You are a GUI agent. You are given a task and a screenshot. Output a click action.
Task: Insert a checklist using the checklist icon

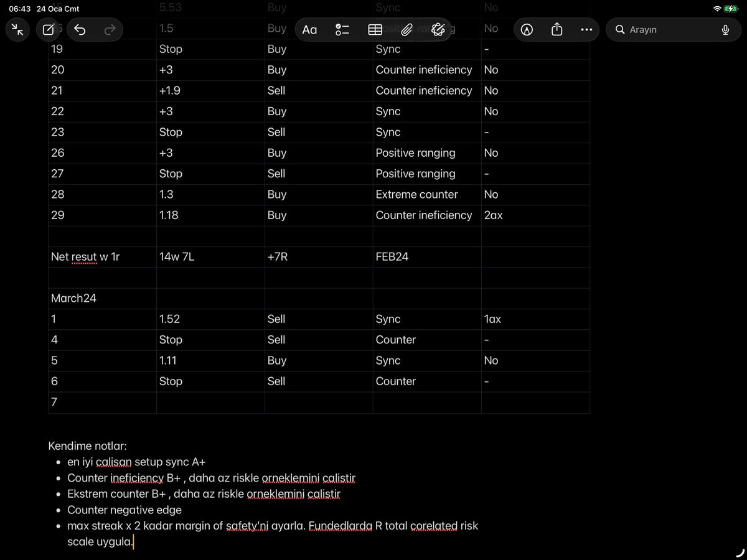[x=342, y=29]
